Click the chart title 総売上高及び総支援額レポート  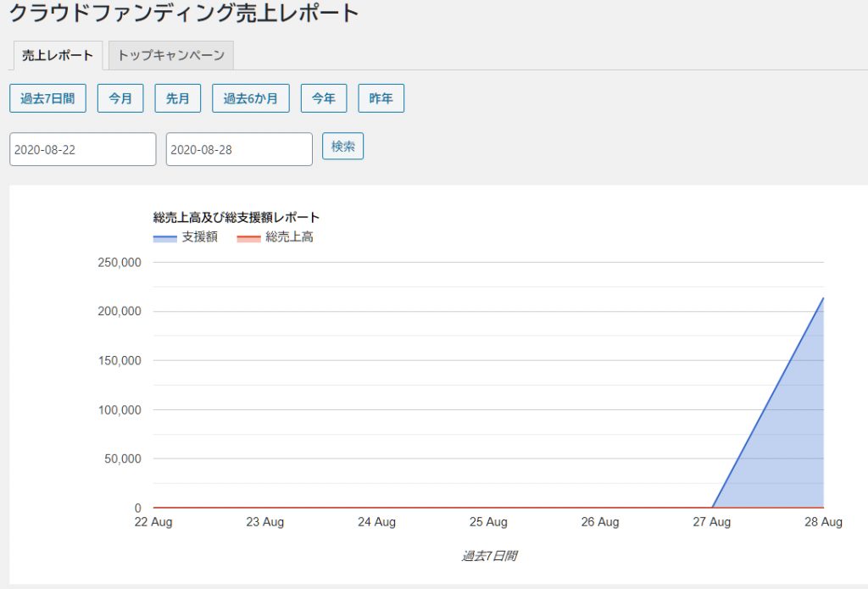click(x=236, y=218)
